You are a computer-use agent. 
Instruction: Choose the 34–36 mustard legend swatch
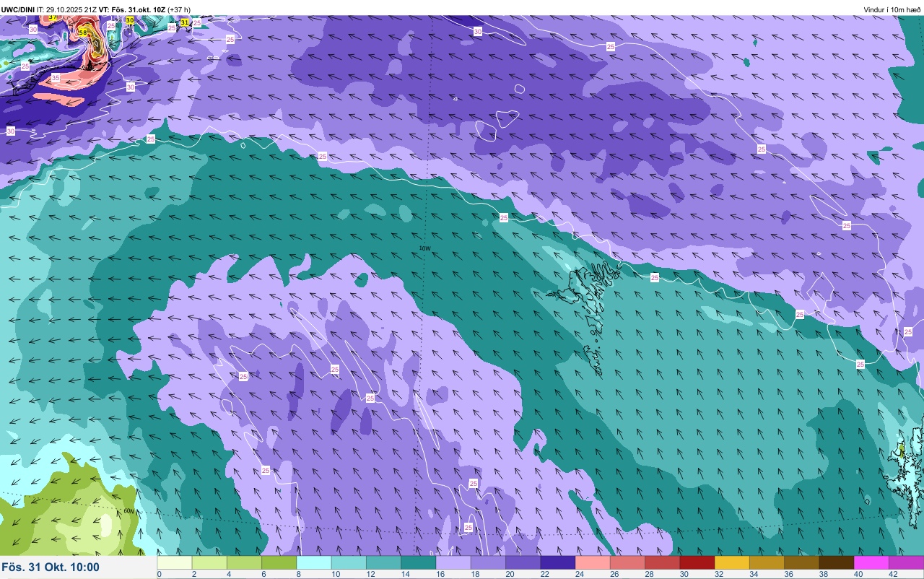click(767, 562)
